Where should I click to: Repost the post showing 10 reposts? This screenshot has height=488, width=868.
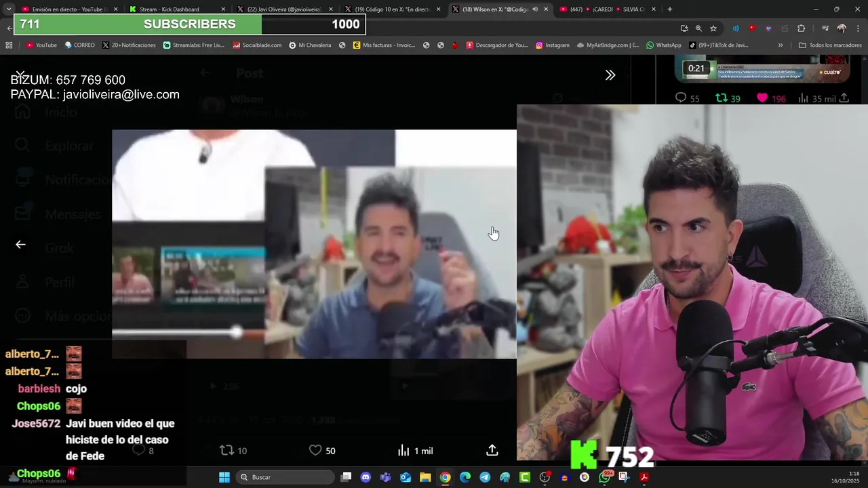point(233,451)
